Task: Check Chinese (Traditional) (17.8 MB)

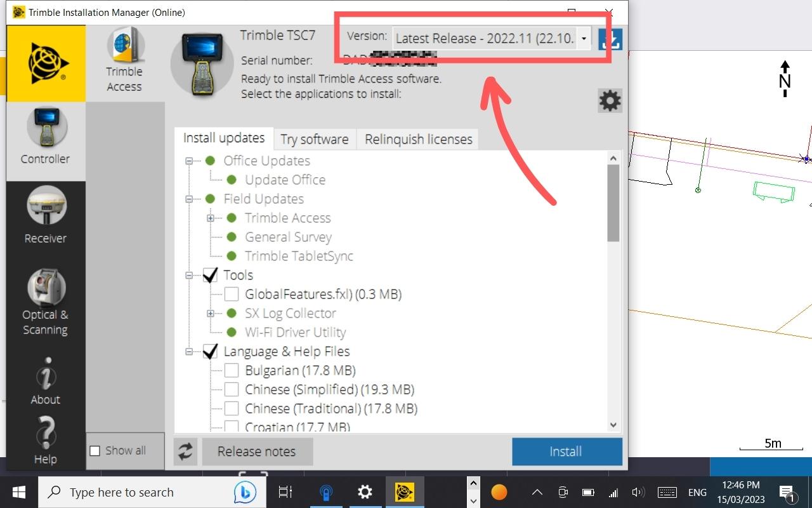Action: pyautogui.click(x=232, y=408)
